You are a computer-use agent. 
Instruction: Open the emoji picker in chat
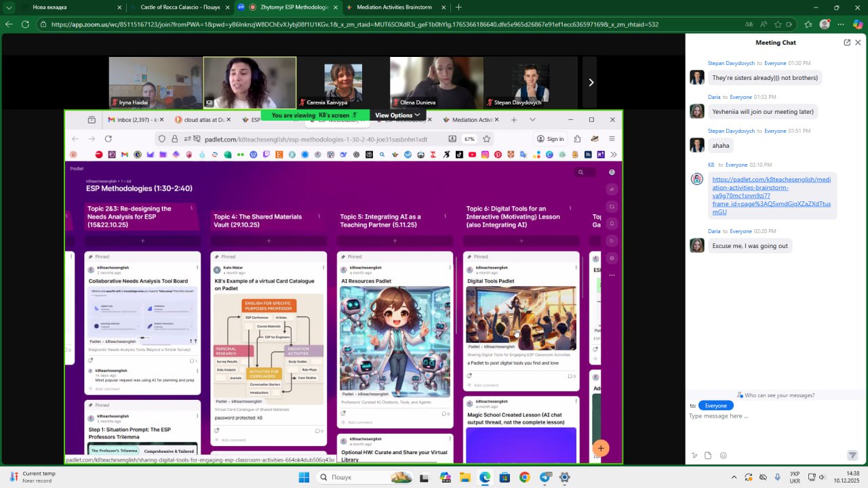pos(724,455)
